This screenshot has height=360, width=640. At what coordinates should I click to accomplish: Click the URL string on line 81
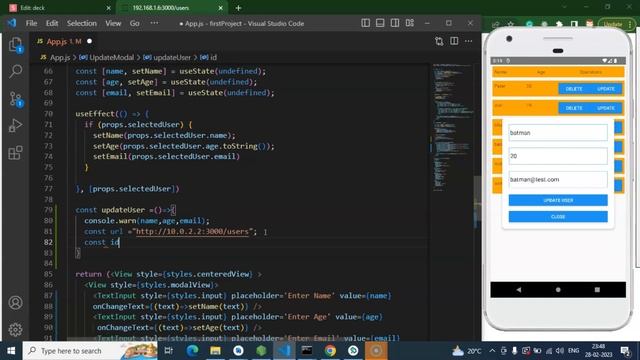click(193, 231)
